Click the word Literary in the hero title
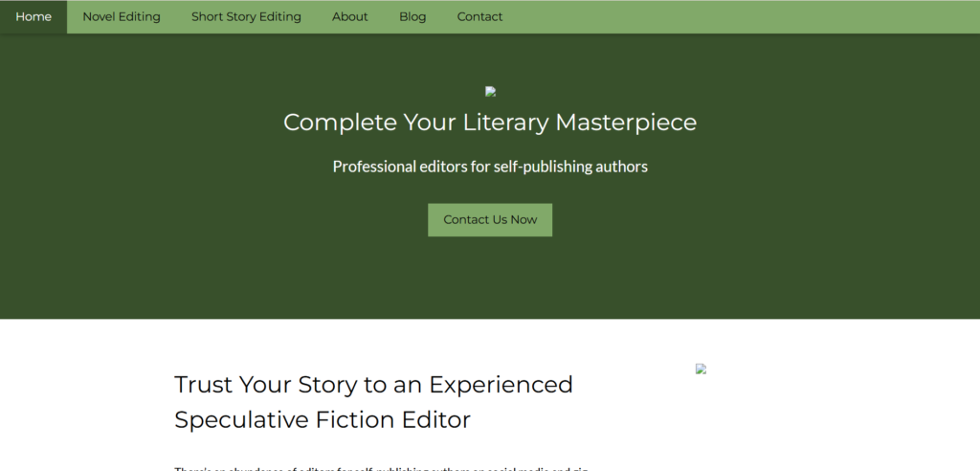The image size is (980, 471). pyautogui.click(x=505, y=123)
